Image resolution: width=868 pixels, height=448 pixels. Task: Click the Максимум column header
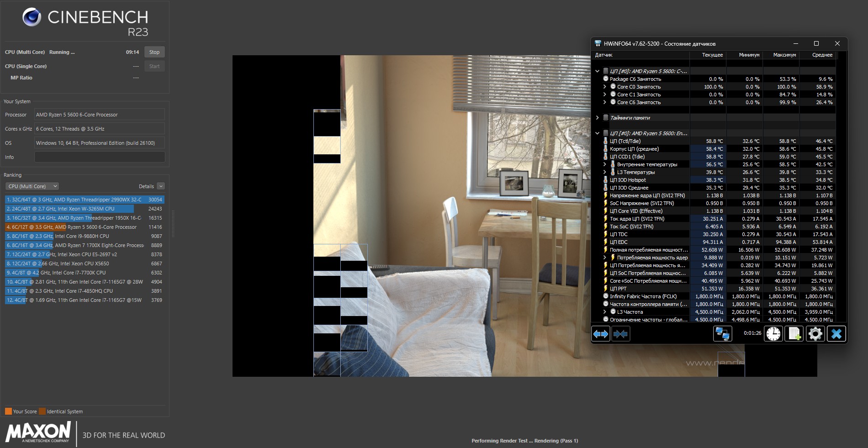(781, 55)
